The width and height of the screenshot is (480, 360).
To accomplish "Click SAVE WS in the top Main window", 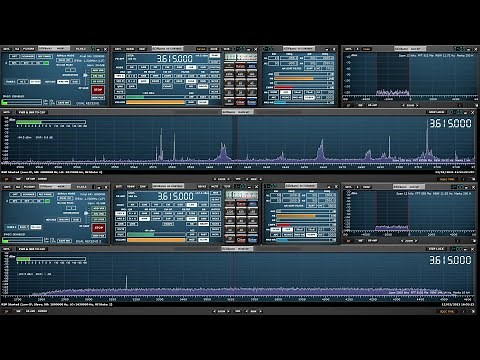I will pos(63,103).
